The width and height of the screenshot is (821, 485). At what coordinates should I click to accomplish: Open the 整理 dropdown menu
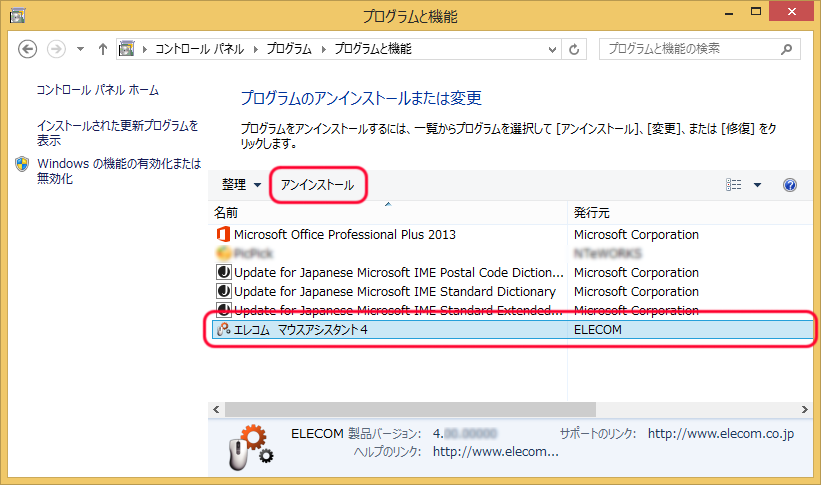click(x=241, y=185)
